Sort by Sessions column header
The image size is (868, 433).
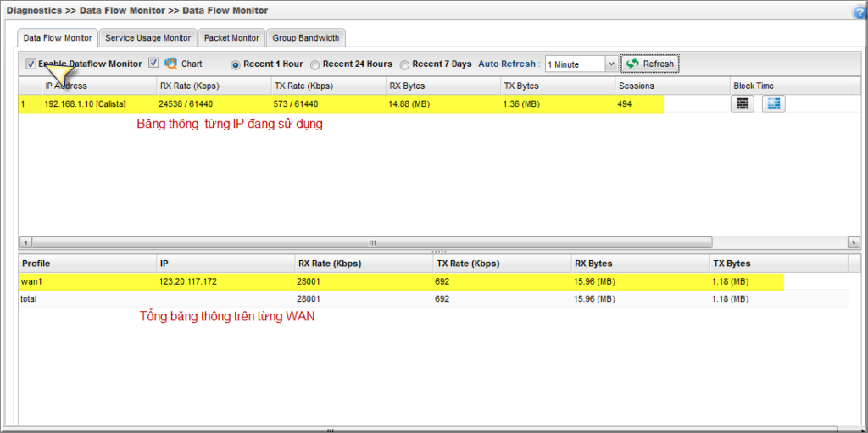pos(637,86)
